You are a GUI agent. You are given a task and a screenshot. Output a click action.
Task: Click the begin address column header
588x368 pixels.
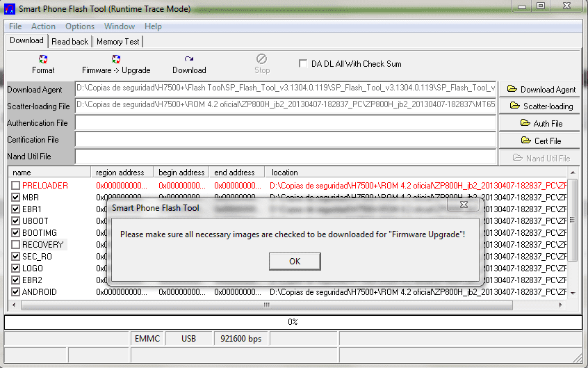point(181,173)
